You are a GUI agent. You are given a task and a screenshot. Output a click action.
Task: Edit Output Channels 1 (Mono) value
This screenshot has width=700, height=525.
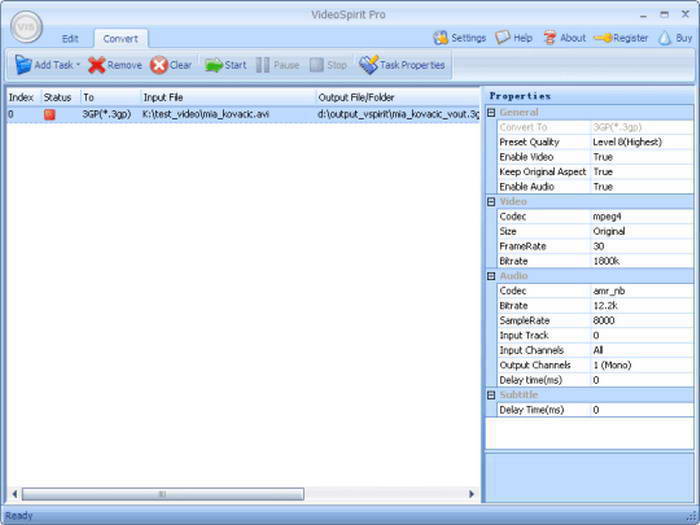642,365
